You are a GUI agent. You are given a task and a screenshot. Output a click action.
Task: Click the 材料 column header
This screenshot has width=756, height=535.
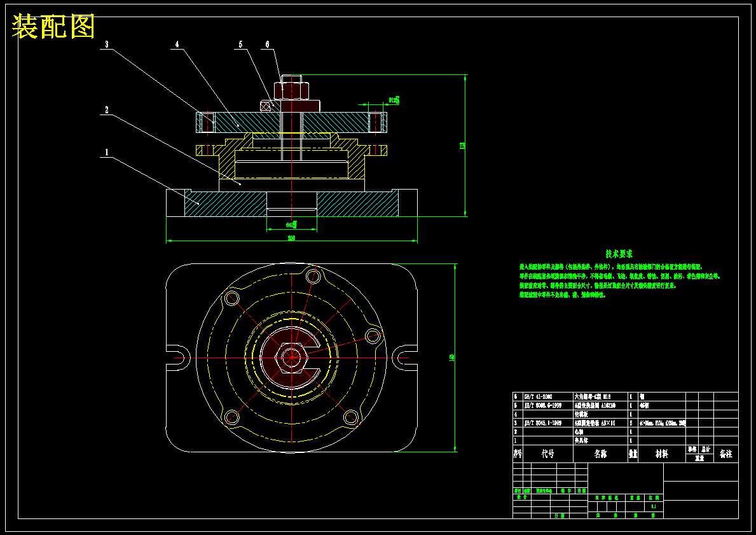(661, 454)
